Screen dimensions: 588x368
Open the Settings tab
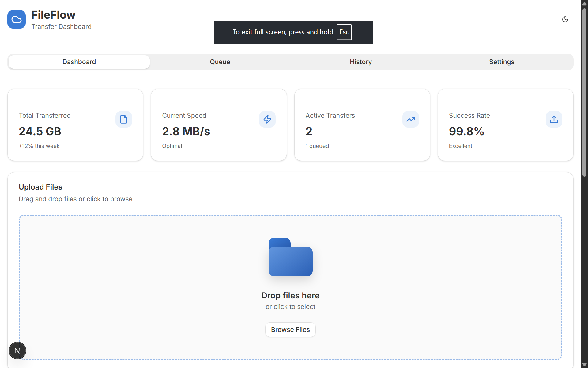pyautogui.click(x=501, y=62)
